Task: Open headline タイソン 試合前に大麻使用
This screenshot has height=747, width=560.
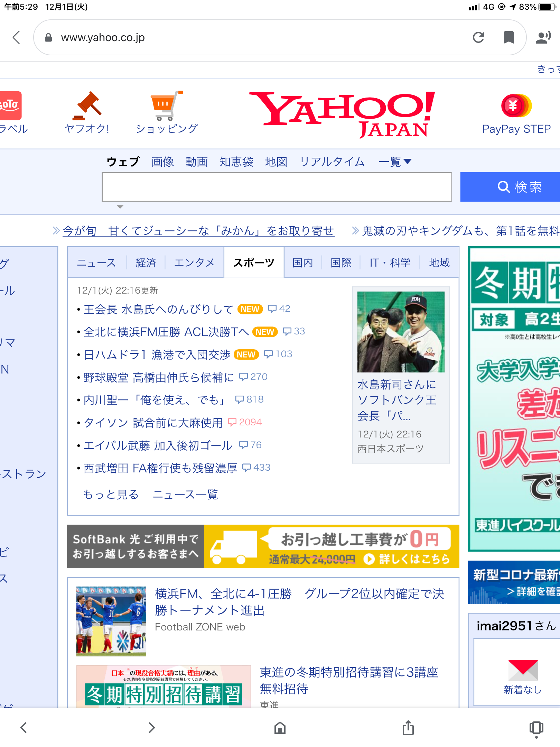Action: [153, 423]
